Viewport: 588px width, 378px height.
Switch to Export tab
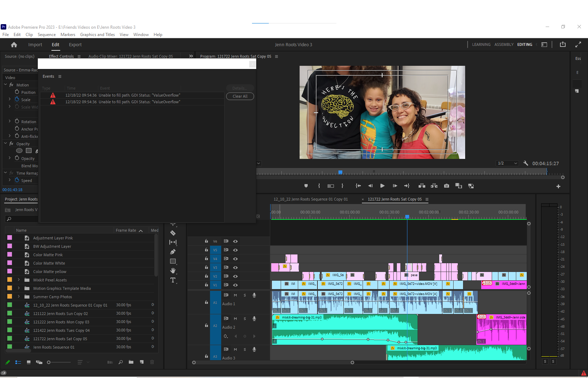pyautogui.click(x=75, y=45)
